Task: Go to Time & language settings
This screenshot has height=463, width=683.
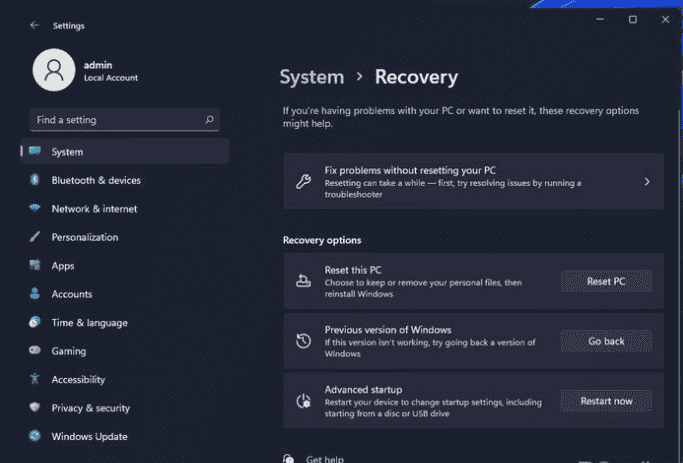Action: point(89,323)
